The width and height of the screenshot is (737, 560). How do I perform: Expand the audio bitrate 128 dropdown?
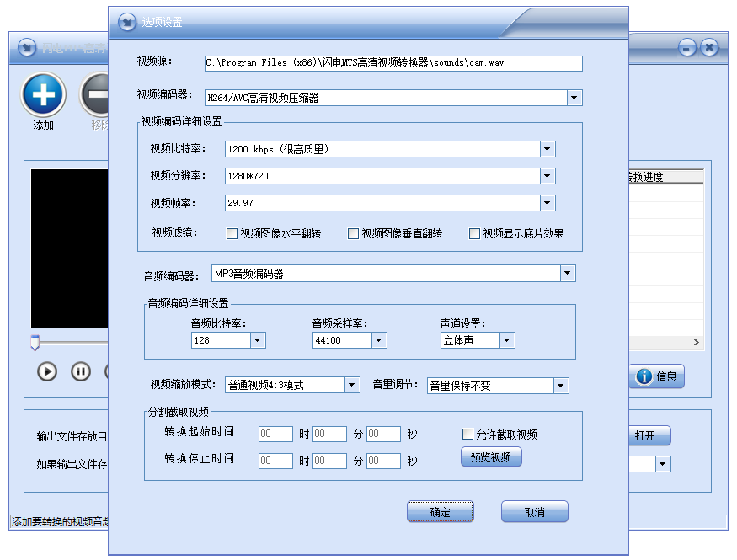tap(258, 340)
